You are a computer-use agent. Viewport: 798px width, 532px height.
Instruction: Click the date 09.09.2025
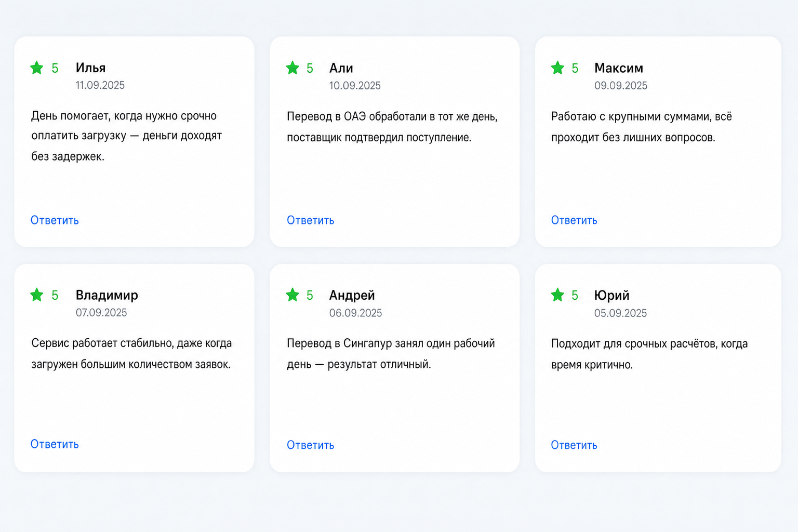[x=621, y=86]
